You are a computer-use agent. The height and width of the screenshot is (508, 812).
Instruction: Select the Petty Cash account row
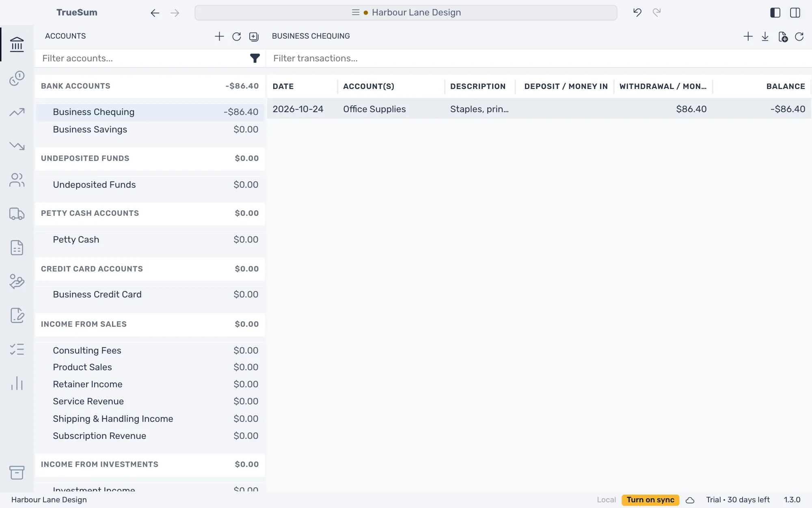(150, 240)
